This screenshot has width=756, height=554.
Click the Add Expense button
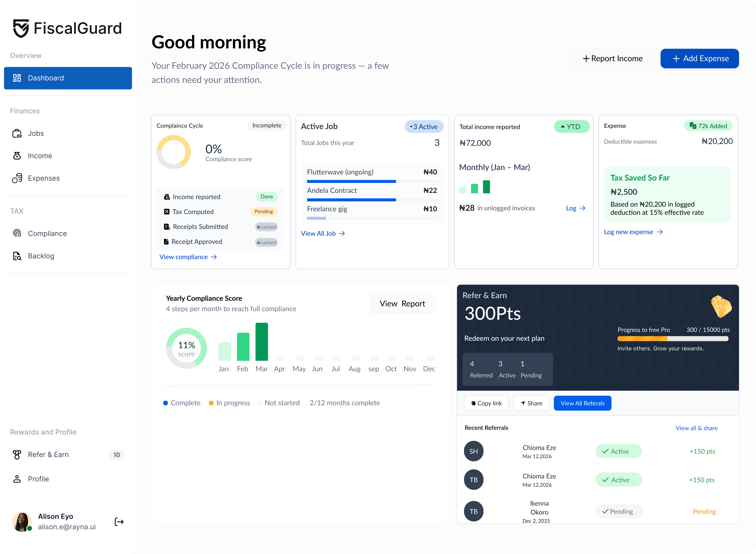699,58
